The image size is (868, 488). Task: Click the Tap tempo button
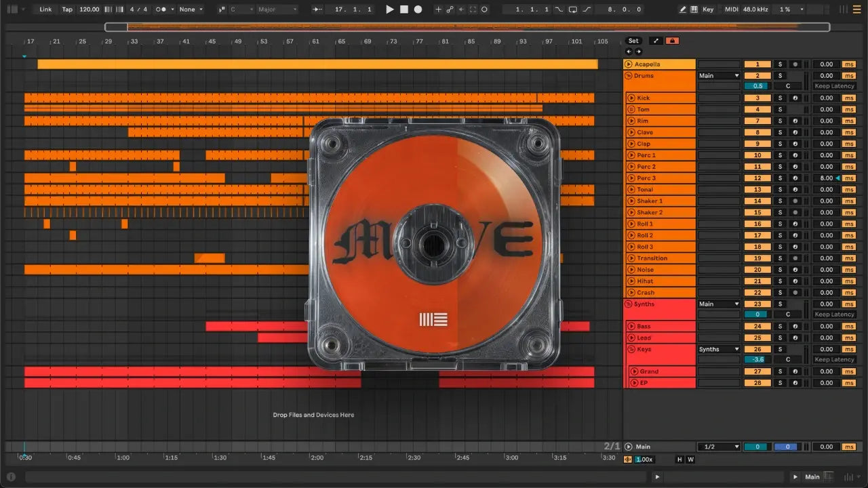click(67, 9)
